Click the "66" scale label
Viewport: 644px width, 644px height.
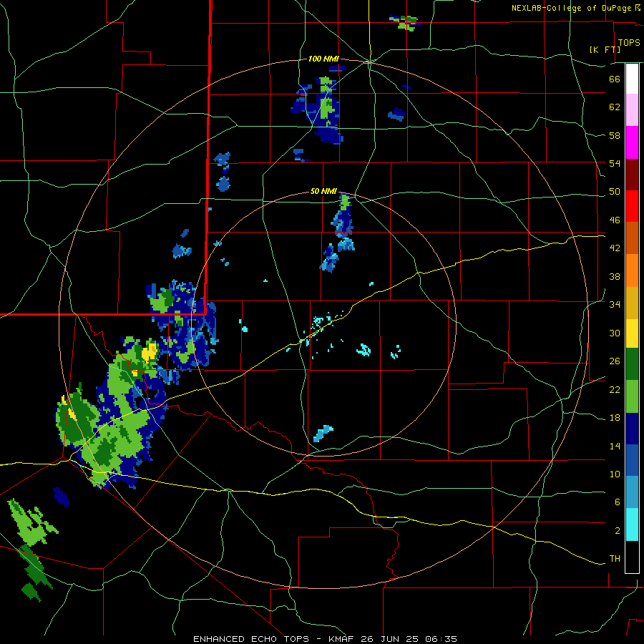click(615, 79)
